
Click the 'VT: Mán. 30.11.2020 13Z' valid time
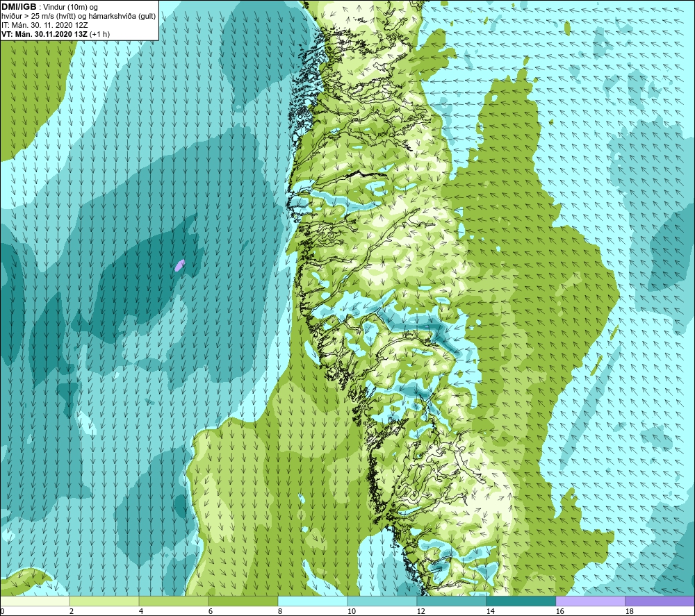(44, 34)
